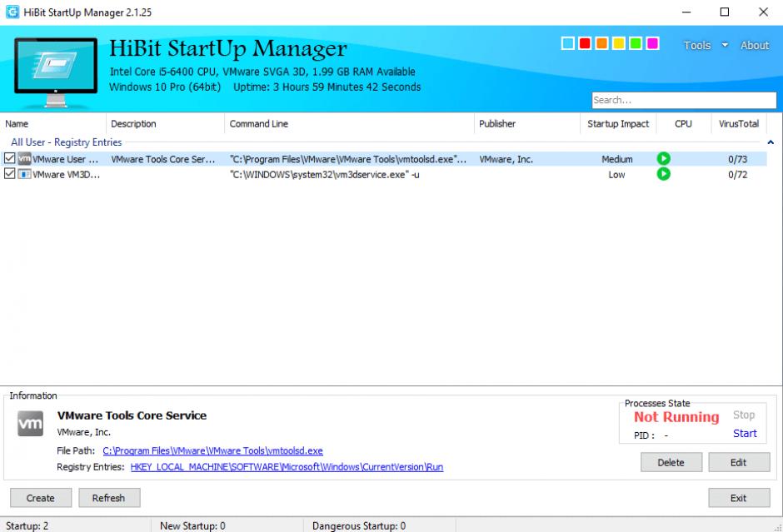Uncheck the VMware VM3D startup entry
Viewport: 783px width, 532px height.
[x=9, y=174]
